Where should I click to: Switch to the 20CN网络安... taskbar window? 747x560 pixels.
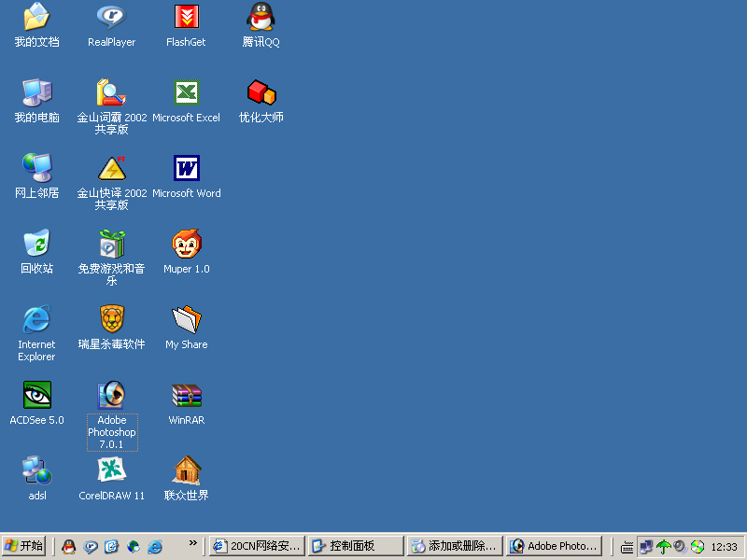coord(257,546)
